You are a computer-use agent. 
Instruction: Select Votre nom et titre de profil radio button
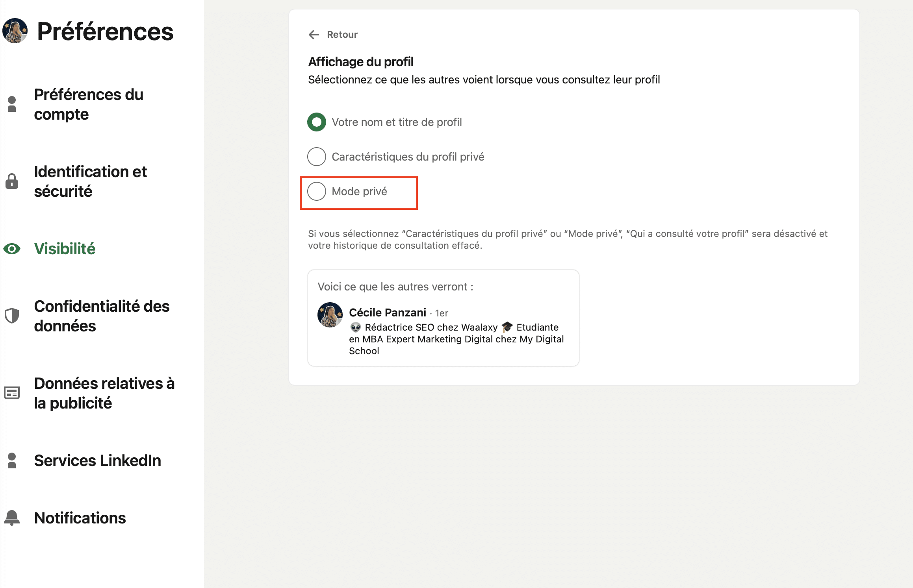tap(317, 122)
